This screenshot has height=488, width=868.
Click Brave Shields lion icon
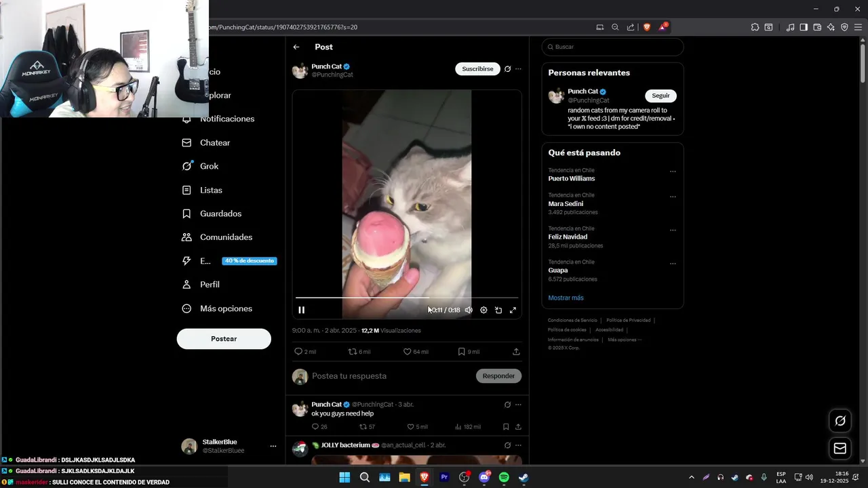pyautogui.click(x=647, y=27)
